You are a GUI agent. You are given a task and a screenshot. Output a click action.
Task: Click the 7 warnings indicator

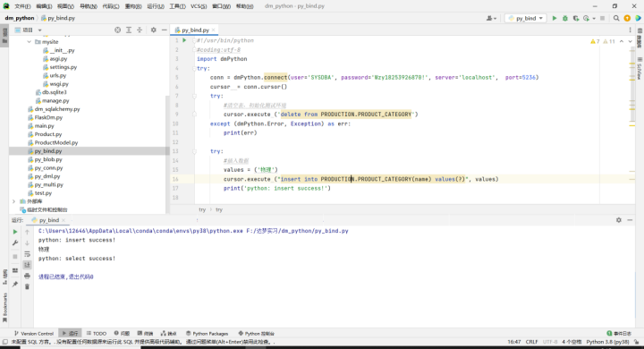pos(595,41)
